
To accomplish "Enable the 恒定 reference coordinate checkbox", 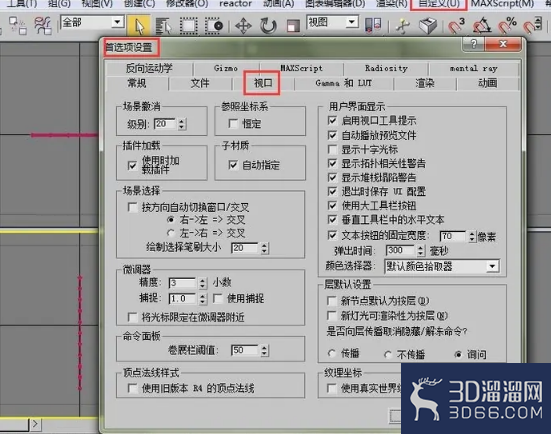I will [233, 123].
